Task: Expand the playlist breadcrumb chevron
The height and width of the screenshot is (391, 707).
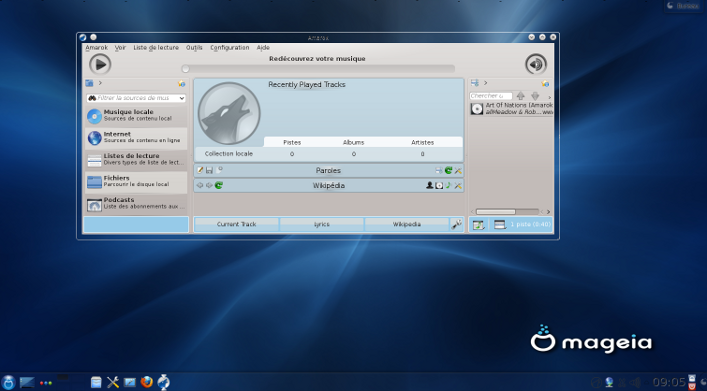Action: (x=485, y=83)
